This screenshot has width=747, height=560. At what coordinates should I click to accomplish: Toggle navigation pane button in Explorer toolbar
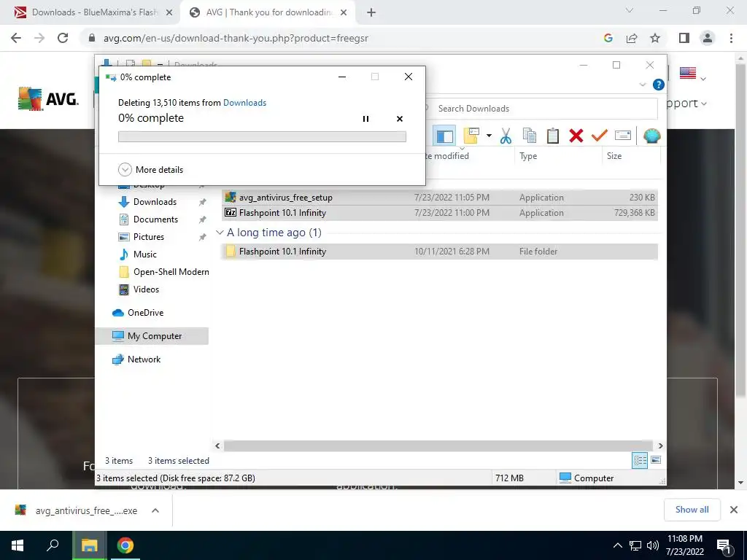tap(444, 136)
